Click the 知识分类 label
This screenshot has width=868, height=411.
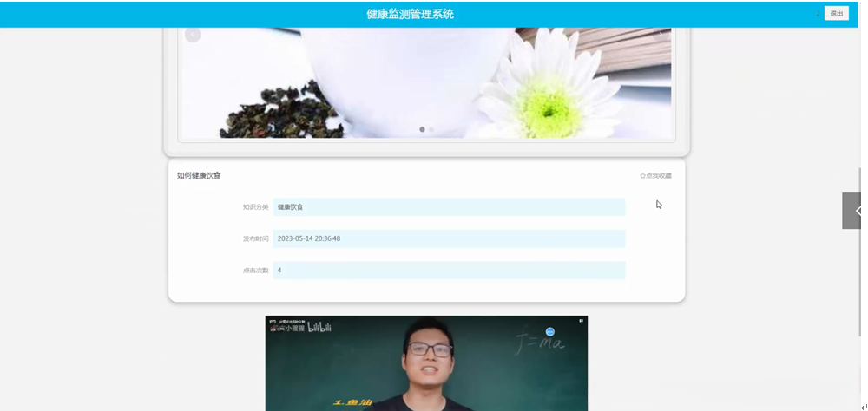(x=255, y=207)
